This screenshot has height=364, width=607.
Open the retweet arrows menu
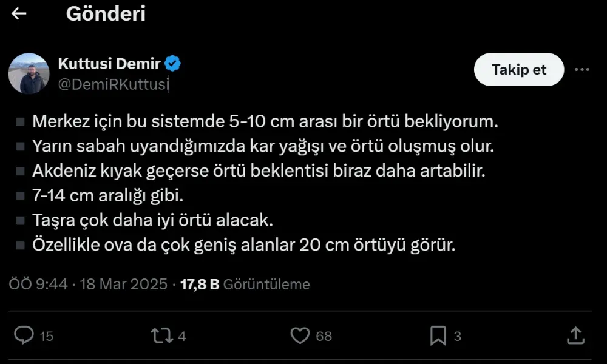162,335
